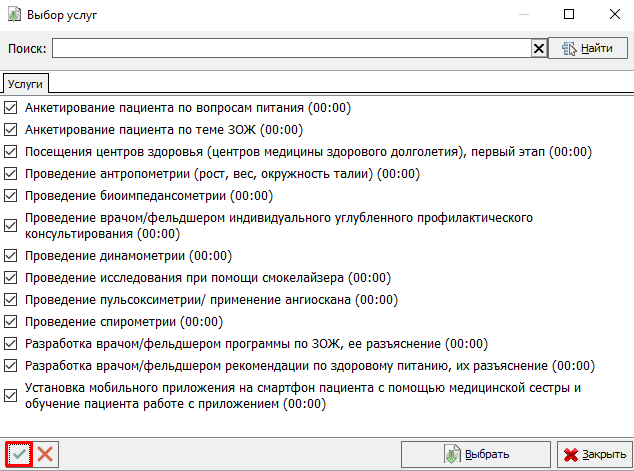The width and height of the screenshot is (634, 471).
Task: Click the Найти search button
Action: (587, 48)
